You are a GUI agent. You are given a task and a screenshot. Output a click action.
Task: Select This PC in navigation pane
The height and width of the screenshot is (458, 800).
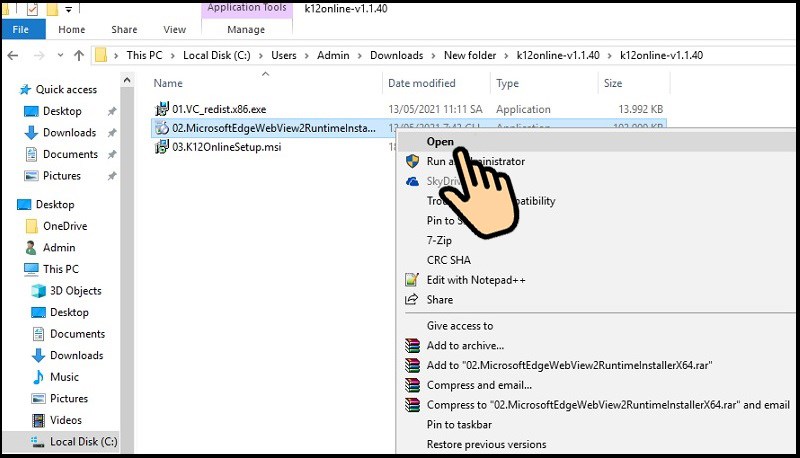click(x=61, y=269)
